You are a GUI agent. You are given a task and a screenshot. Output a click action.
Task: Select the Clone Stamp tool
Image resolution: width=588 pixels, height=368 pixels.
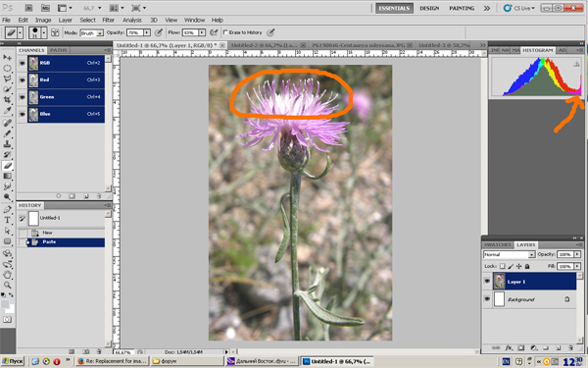pos(7,144)
